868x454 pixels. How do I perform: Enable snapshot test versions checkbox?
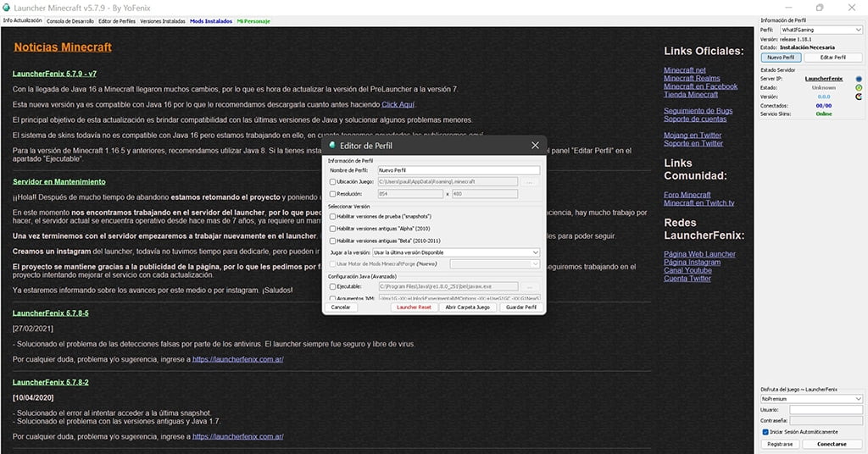pyautogui.click(x=332, y=217)
